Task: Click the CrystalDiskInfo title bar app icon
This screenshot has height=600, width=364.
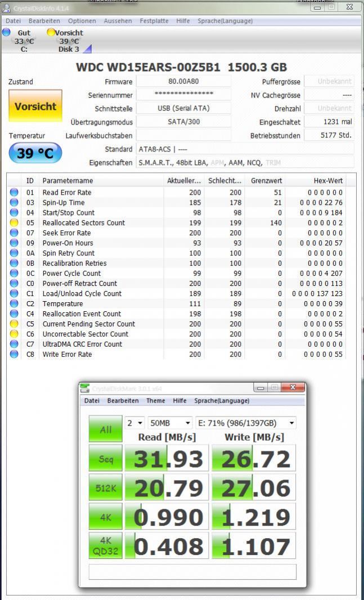Action: tap(6, 8)
